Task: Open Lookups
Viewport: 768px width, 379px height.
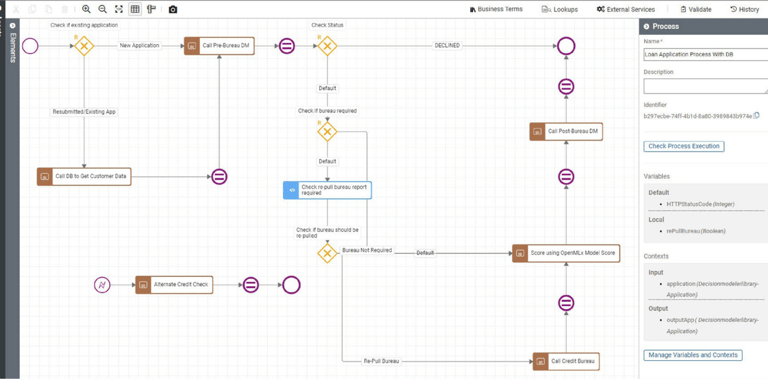Action: click(560, 9)
